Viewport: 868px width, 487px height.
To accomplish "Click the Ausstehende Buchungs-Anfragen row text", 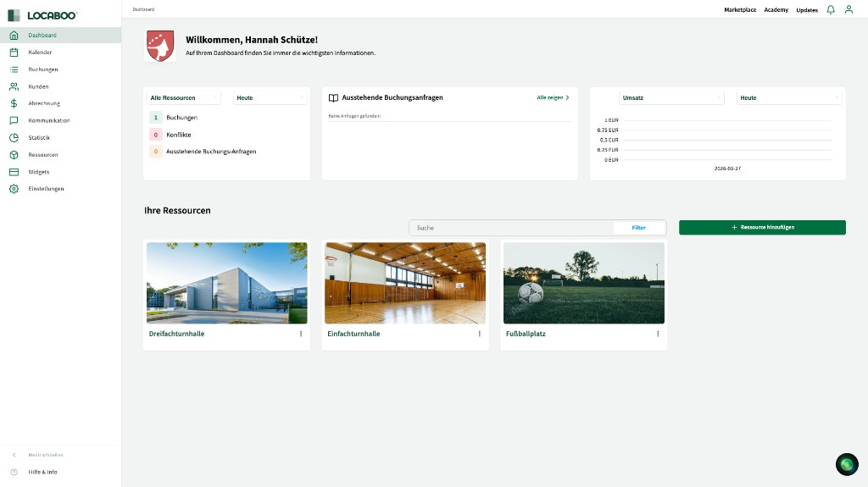I will [211, 151].
